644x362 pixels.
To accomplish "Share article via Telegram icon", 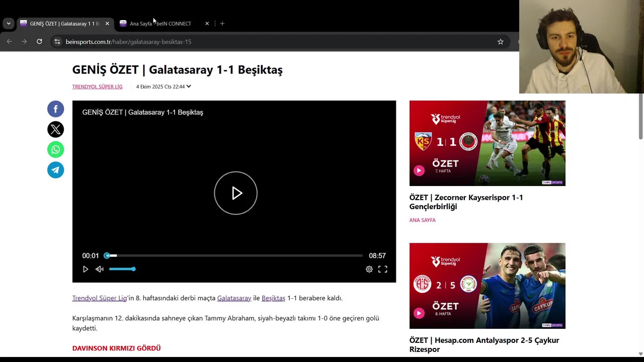I will (x=55, y=169).
